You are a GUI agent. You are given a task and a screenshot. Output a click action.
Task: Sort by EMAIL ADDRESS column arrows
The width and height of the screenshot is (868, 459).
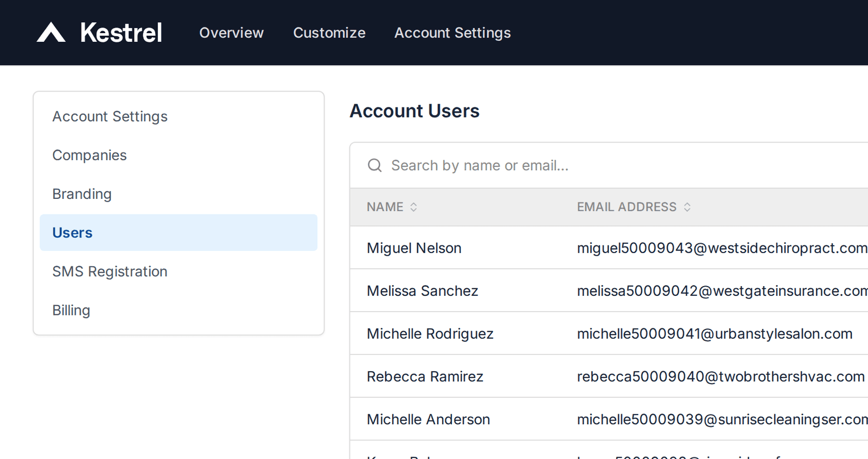pos(687,207)
